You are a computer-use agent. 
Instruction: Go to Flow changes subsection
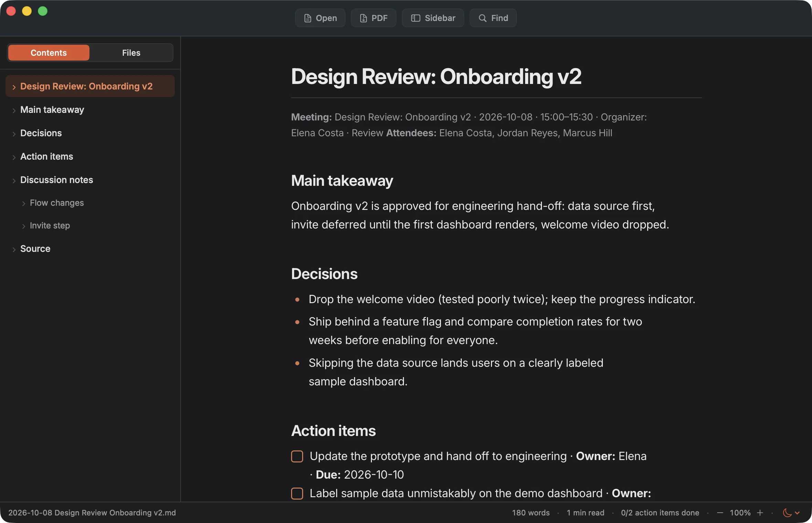pyautogui.click(x=90, y=203)
